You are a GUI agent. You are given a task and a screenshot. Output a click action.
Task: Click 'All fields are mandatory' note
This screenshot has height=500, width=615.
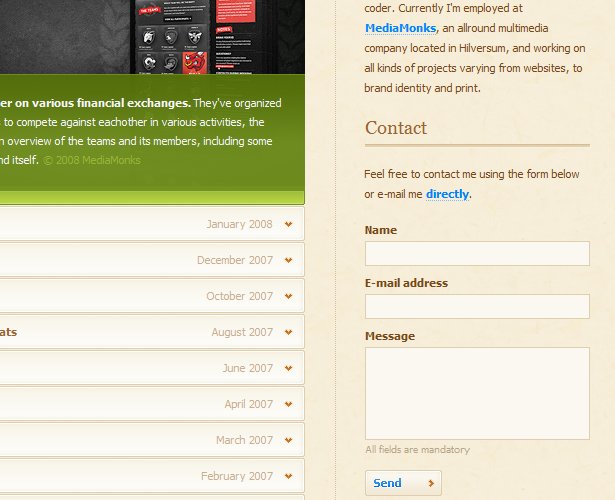coord(417,449)
